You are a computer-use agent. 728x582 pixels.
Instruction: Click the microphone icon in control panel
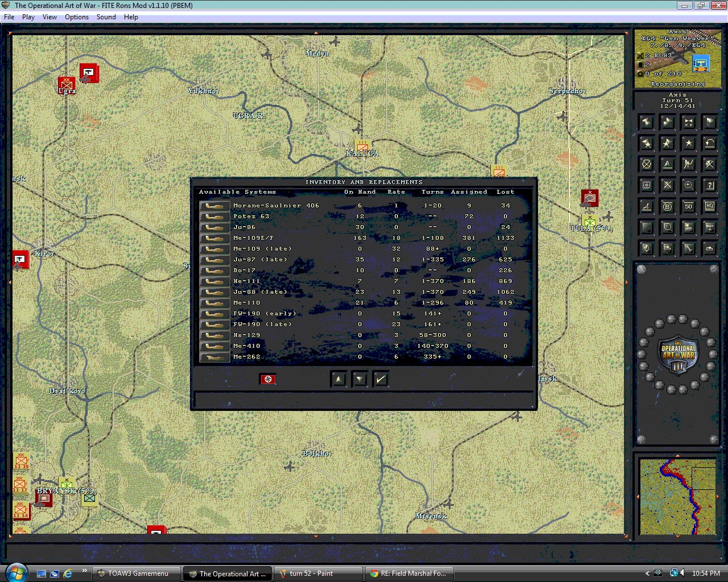click(x=647, y=248)
